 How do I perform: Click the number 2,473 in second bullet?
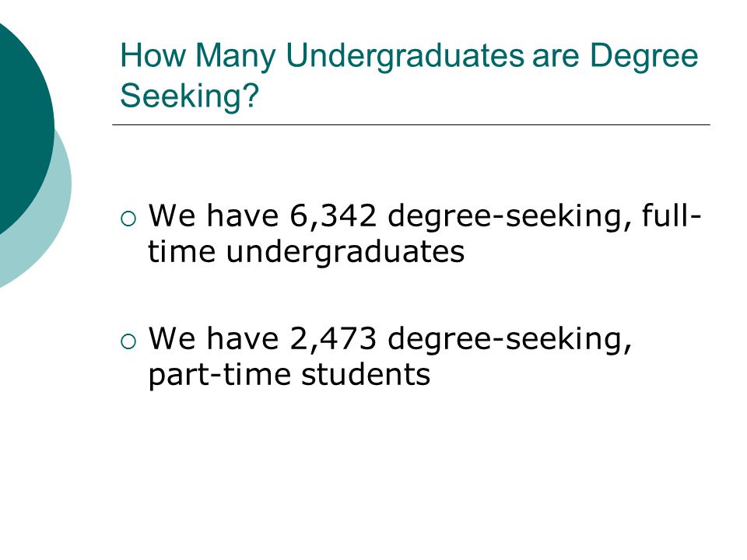coord(332,340)
